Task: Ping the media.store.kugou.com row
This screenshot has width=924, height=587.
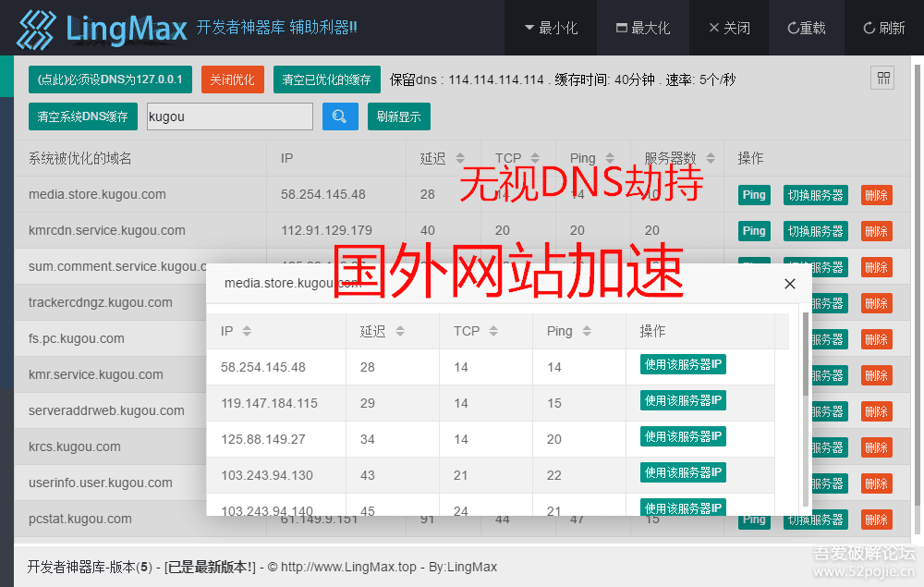Action: pyautogui.click(x=754, y=195)
